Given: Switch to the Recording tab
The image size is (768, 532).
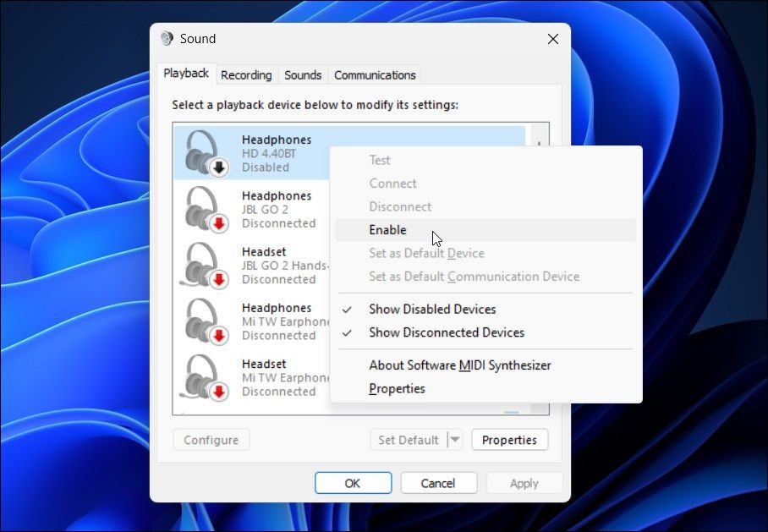Looking at the screenshot, I should click(x=246, y=75).
